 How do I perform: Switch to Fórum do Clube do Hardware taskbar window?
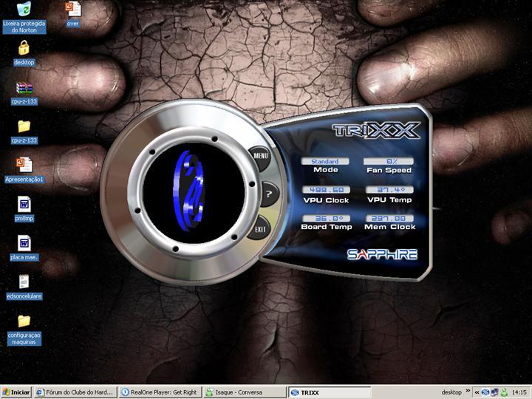(75, 392)
